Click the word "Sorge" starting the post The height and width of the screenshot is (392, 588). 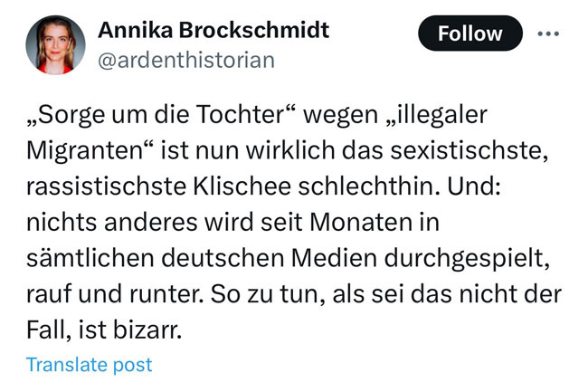pyautogui.click(x=64, y=118)
